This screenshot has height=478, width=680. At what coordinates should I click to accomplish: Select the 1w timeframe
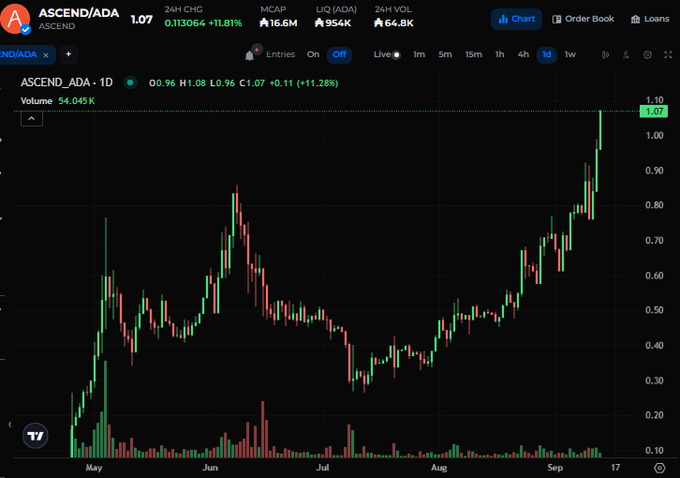coord(570,55)
